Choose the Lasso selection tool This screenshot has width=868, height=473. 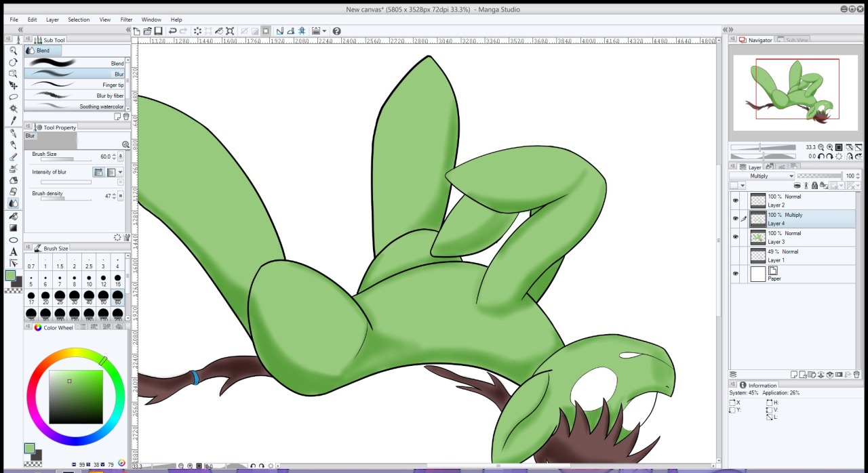coord(13,97)
